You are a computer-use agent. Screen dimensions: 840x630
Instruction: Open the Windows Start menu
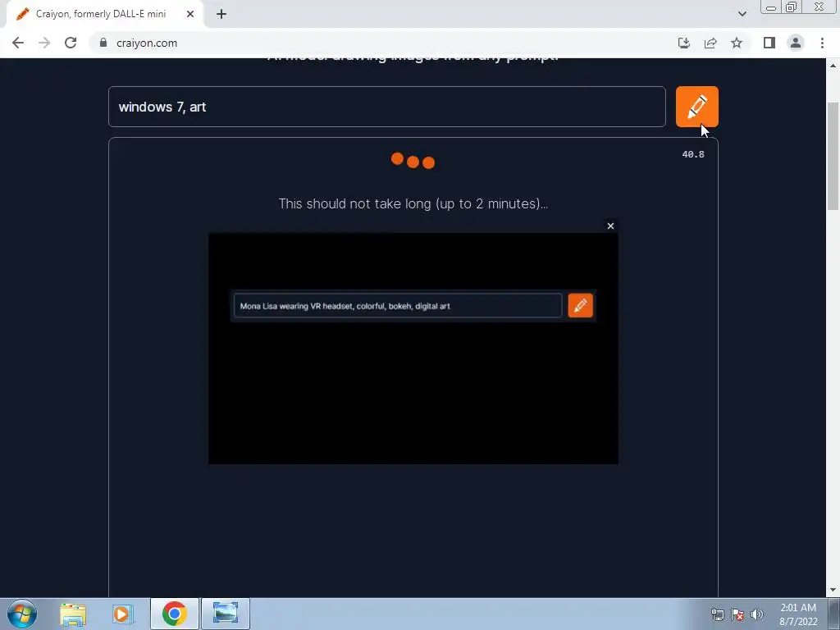coord(22,614)
